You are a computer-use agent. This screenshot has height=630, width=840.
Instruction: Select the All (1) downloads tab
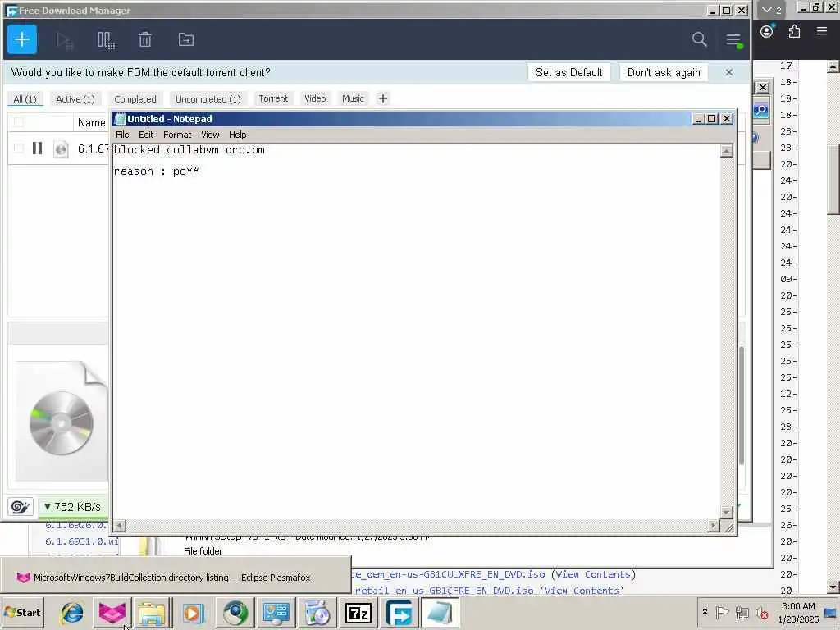coord(25,99)
